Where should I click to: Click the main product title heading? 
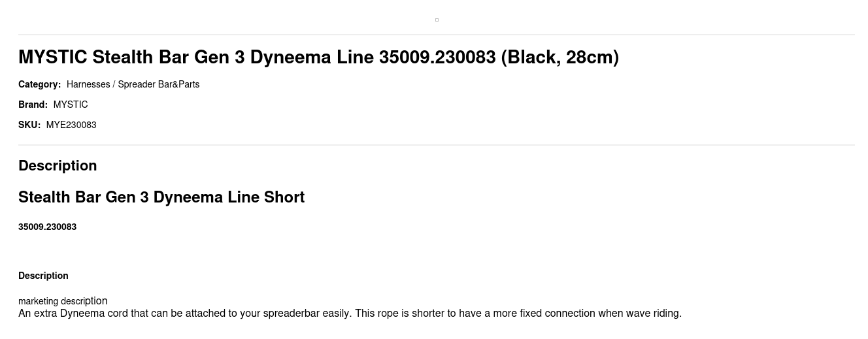(x=318, y=57)
